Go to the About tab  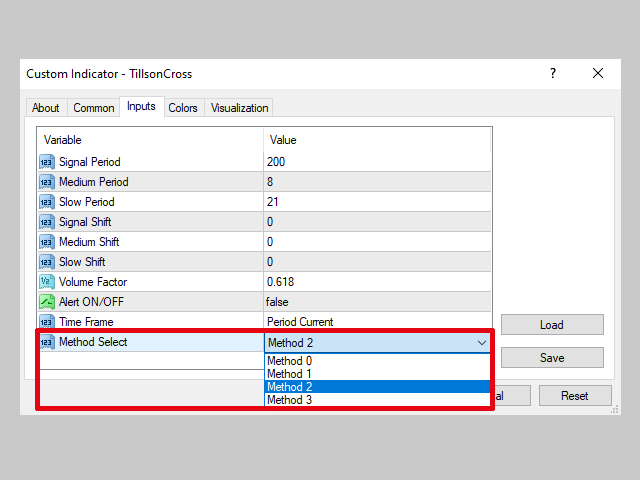pyautogui.click(x=46, y=108)
